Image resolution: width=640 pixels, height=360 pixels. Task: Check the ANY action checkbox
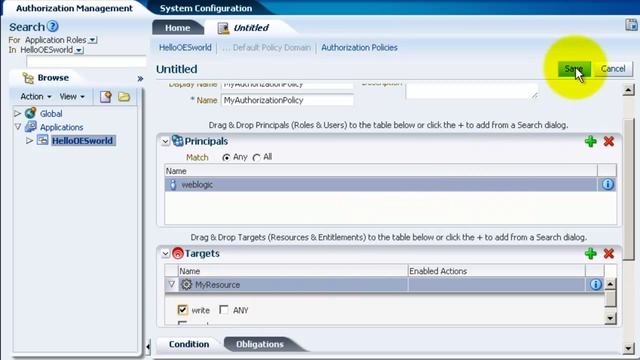point(224,310)
